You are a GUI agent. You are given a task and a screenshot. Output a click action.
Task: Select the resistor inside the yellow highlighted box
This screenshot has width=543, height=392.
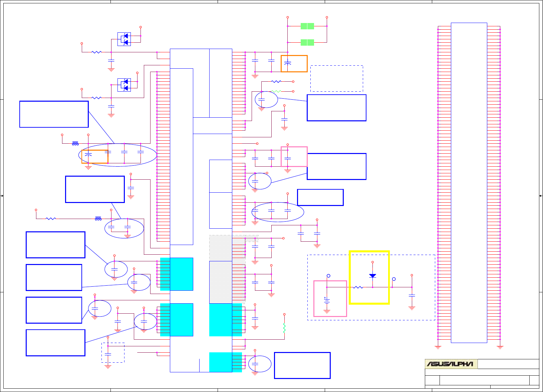click(x=358, y=287)
